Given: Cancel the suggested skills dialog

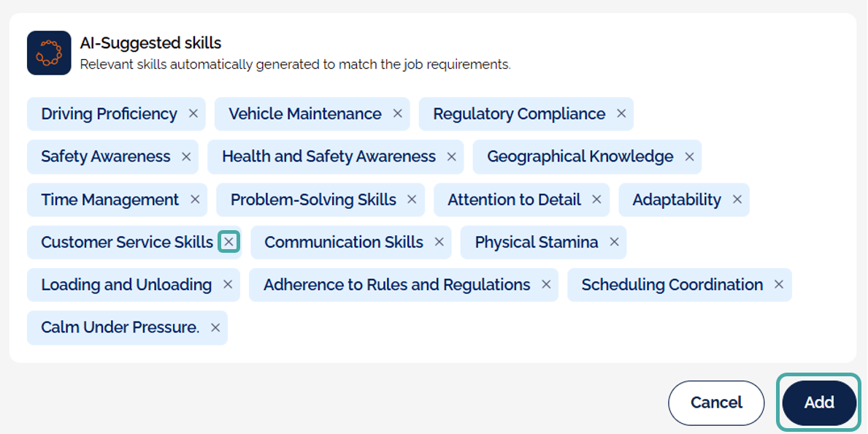Looking at the screenshot, I should pos(716,403).
